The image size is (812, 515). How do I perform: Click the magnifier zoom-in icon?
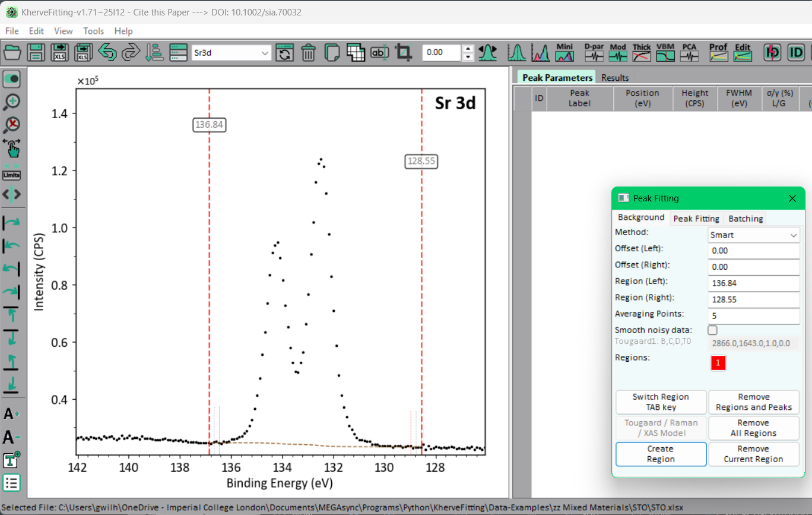pos(11,102)
